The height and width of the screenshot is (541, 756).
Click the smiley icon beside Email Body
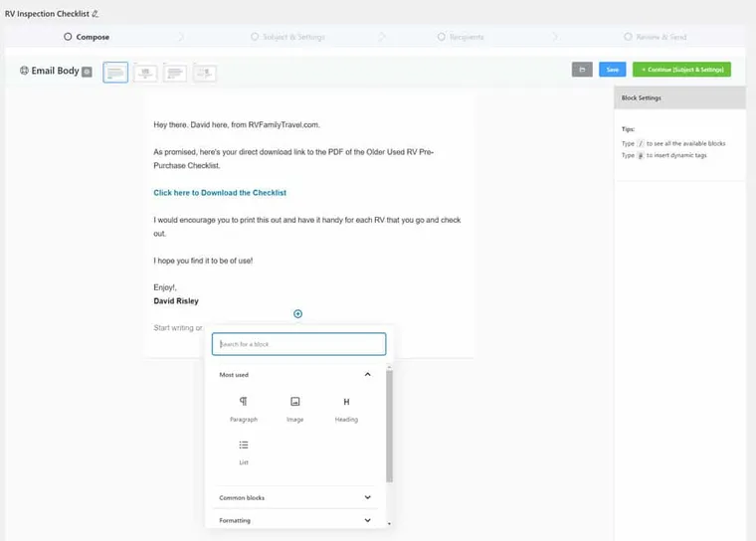coord(24,71)
